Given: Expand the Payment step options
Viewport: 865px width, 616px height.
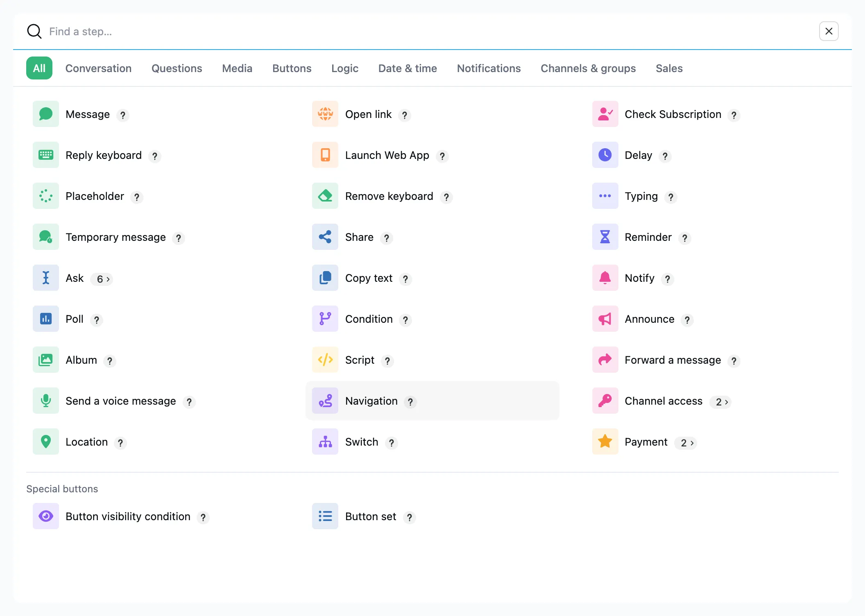Looking at the screenshot, I should point(686,443).
